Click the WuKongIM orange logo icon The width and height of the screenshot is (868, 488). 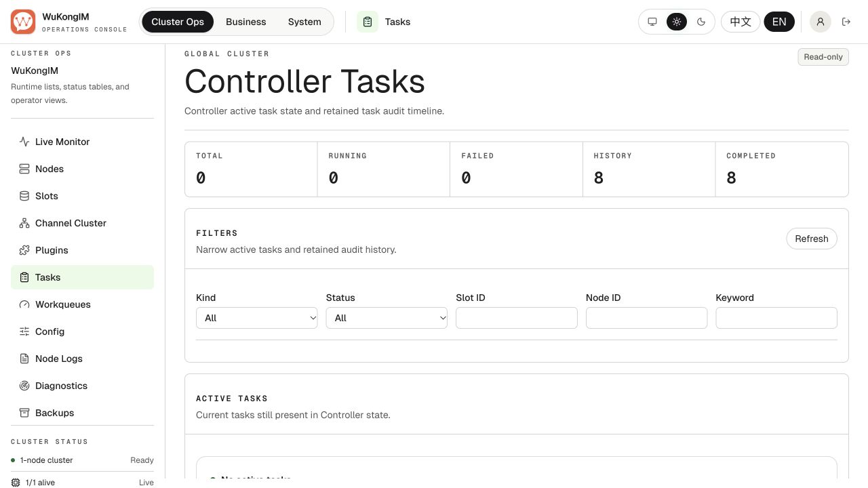[x=23, y=22]
